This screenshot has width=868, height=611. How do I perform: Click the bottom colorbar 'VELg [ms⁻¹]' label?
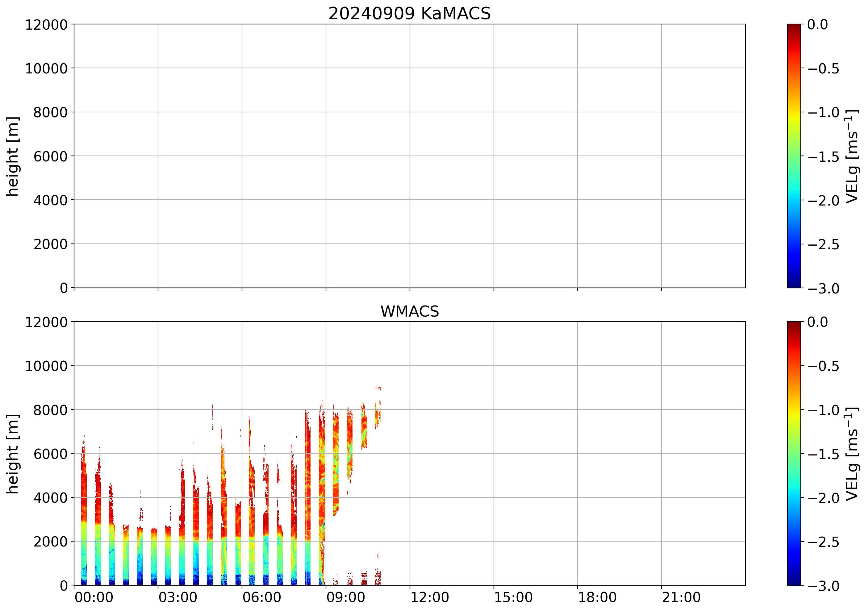pyautogui.click(x=852, y=453)
